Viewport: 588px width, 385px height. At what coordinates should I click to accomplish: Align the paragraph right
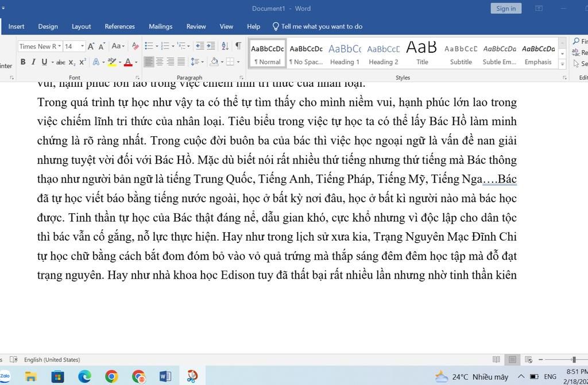coord(171,61)
